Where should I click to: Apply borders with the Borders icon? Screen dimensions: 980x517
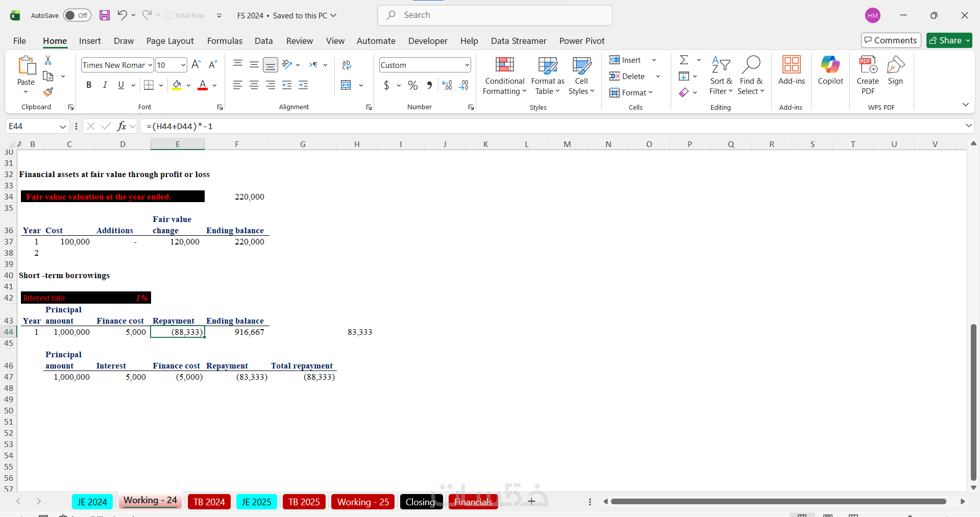(x=149, y=85)
